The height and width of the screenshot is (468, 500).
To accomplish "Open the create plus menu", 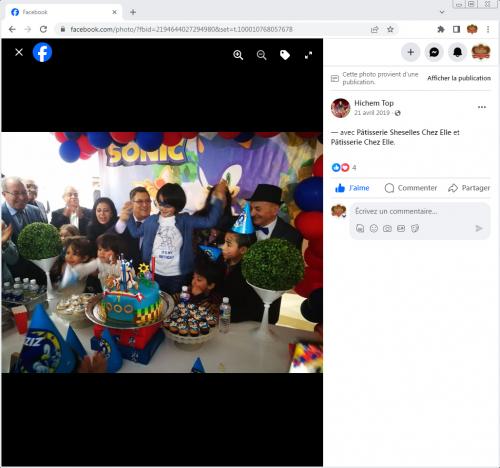I will (411, 52).
